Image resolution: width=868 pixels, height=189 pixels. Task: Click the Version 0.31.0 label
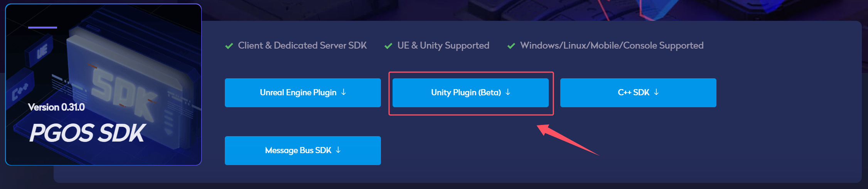click(56, 107)
